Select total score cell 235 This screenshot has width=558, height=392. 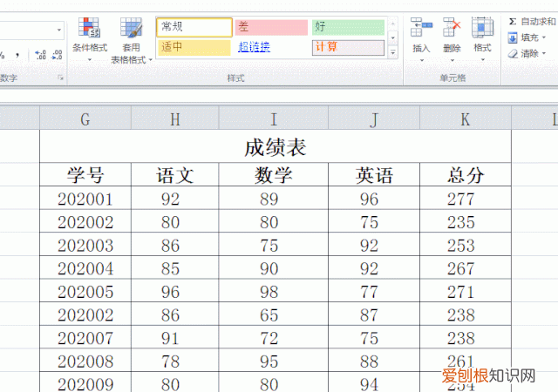coord(466,221)
